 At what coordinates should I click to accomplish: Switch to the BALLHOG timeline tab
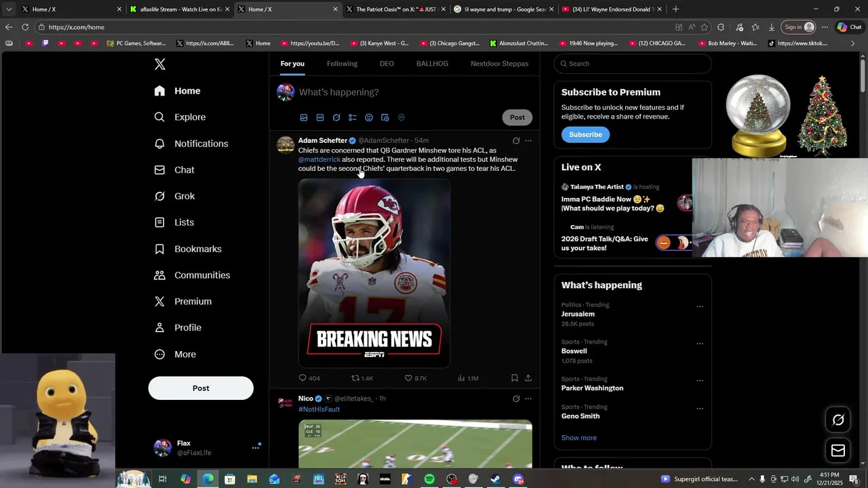pos(432,64)
